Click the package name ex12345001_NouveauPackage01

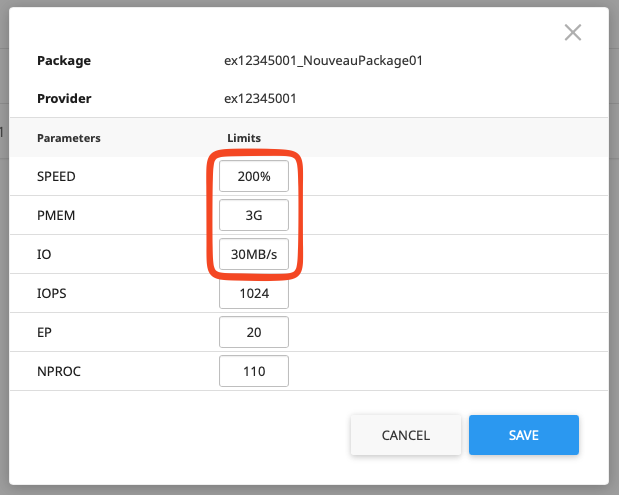(324, 61)
